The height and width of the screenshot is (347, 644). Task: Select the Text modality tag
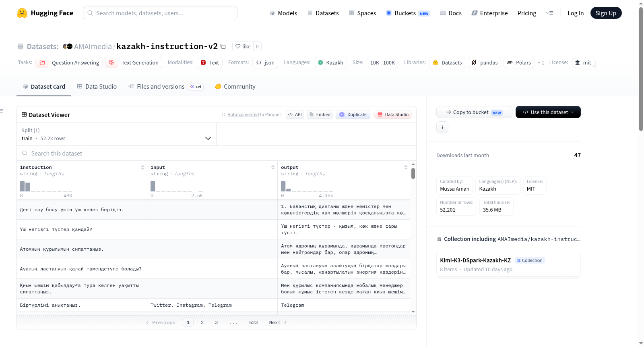pos(210,62)
